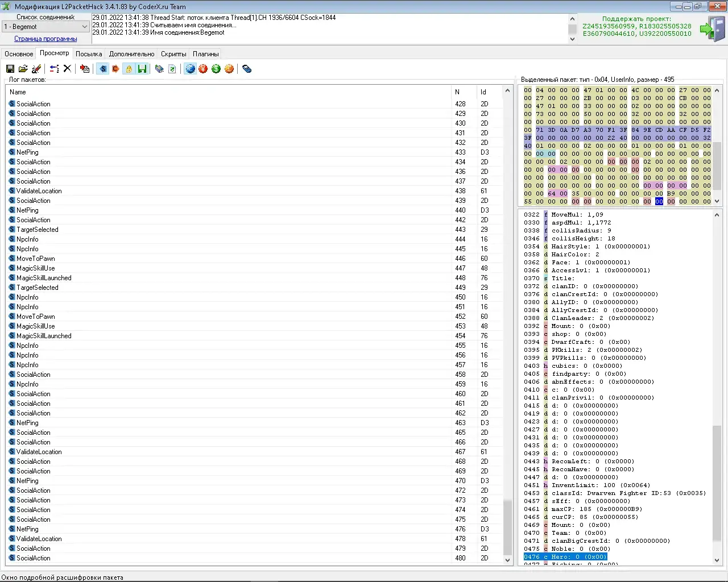
Task: Select MagicSkillLaunched packet number 454
Action: [255, 336]
